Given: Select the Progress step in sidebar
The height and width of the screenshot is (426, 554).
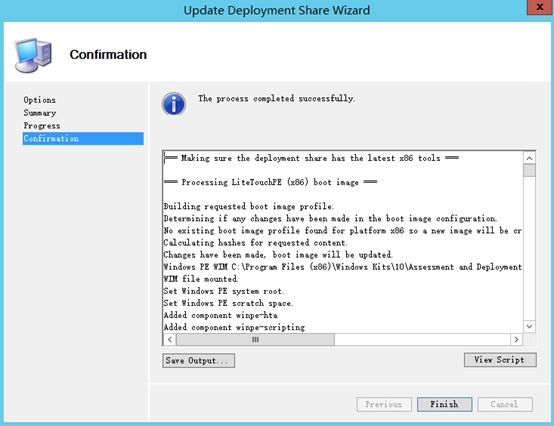Looking at the screenshot, I should click(x=42, y=126).
